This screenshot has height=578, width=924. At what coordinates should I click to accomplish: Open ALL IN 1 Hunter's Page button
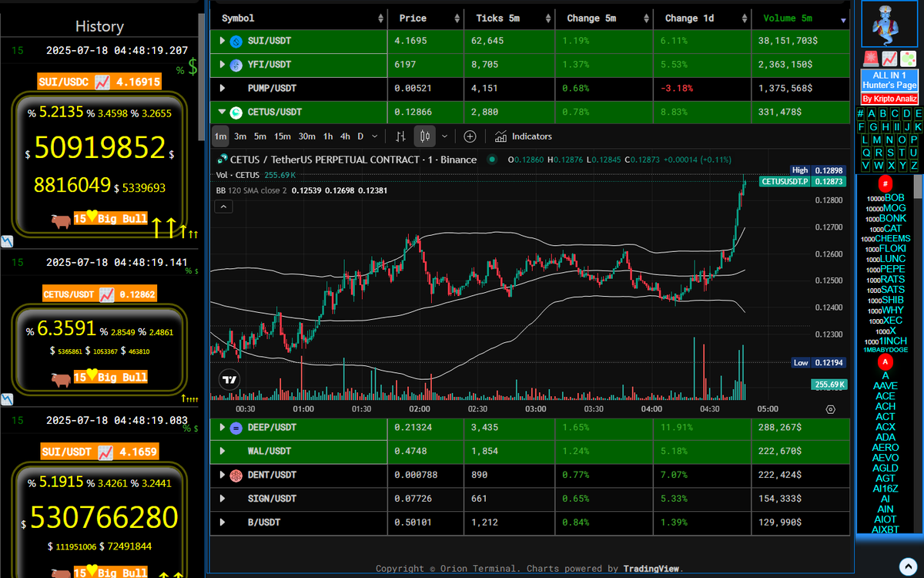coord(889,80)
